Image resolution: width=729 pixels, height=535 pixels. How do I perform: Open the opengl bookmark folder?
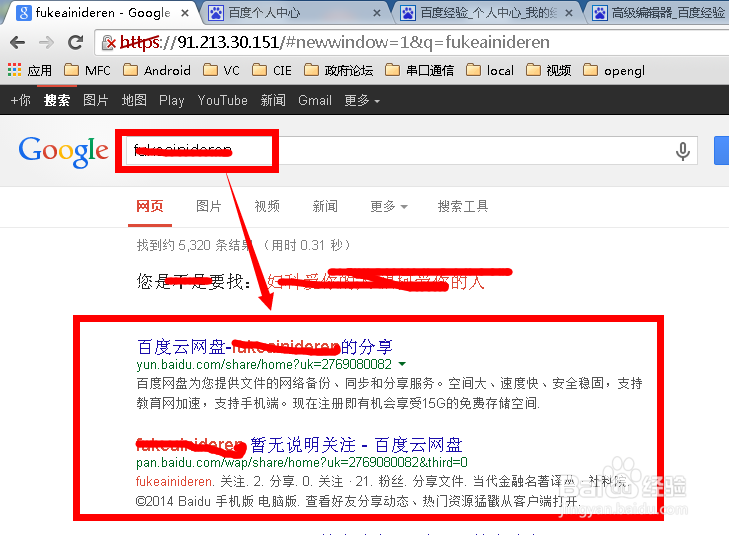point(614,71)
